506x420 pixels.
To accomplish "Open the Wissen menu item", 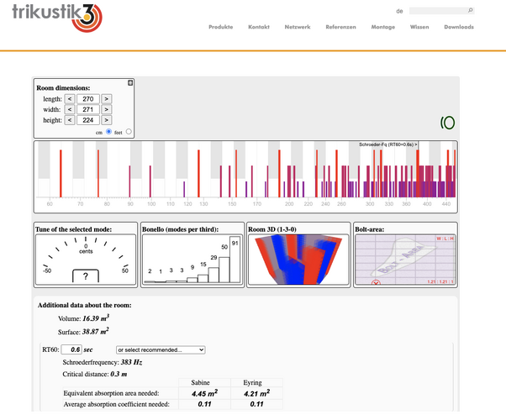I will pyautogui.click(x=419, y=27).
